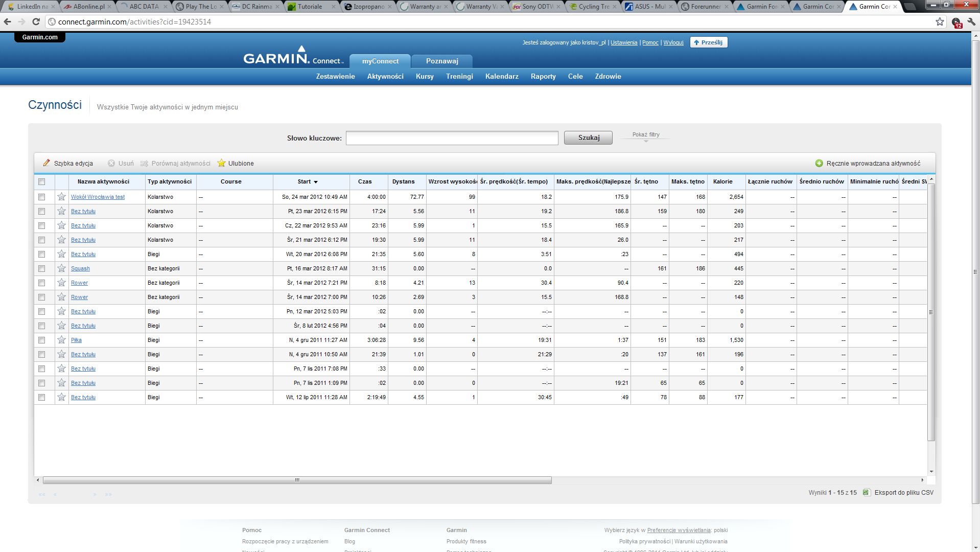Click the Słowo kluczowe search input field
This screenshot has width=980, height=552.
452,138
